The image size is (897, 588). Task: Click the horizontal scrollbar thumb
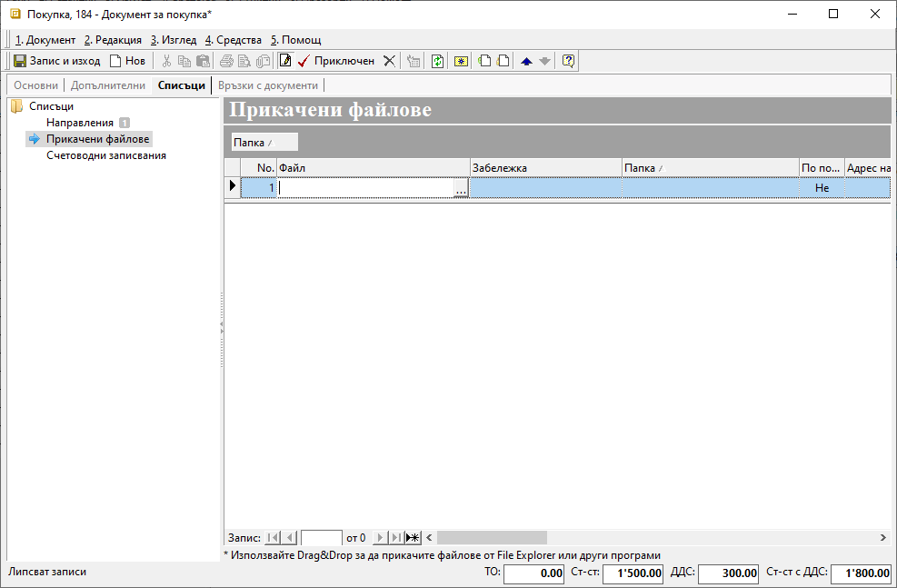tap(491, 538)
